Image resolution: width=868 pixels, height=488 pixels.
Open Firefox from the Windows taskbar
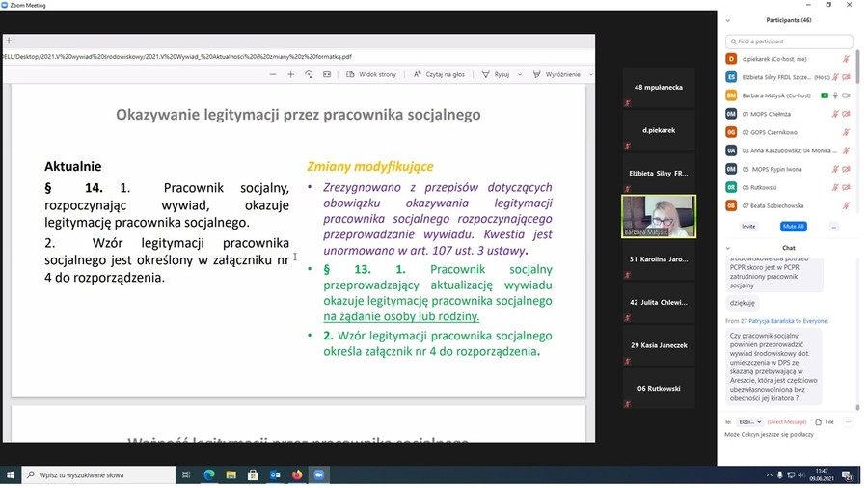click(x=297, y=475)
